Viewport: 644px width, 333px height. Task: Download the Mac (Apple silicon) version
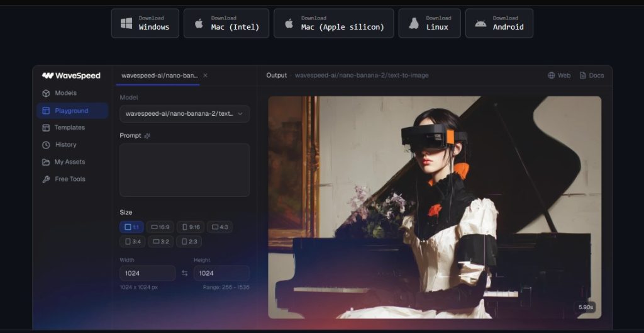point(333,23)
